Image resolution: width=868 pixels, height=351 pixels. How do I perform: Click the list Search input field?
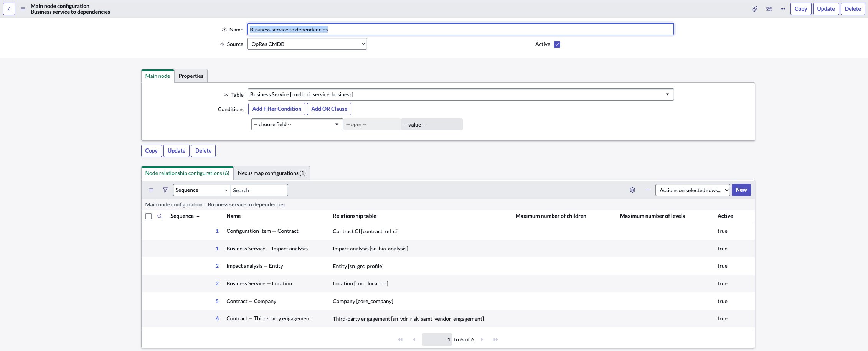point(259,190)
